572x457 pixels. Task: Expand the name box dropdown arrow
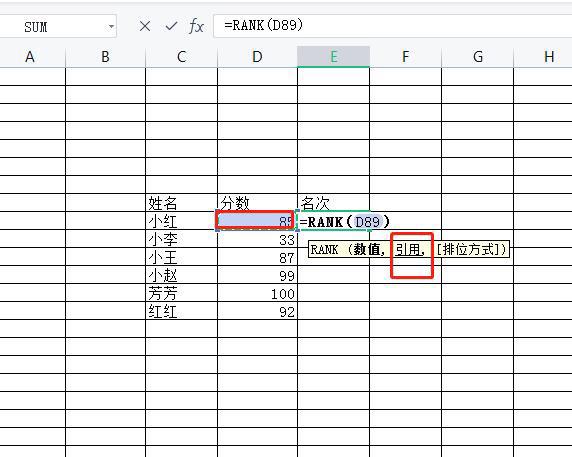click(x=111, y=27)
